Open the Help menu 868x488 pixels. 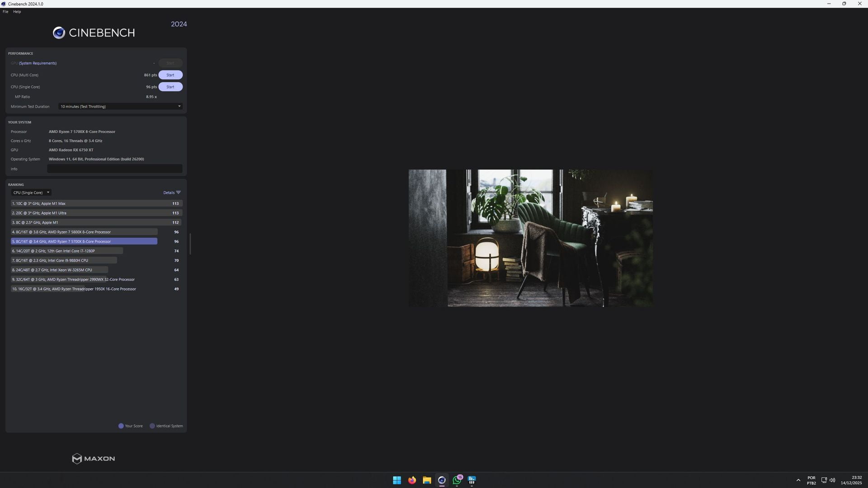click(17, 12)
